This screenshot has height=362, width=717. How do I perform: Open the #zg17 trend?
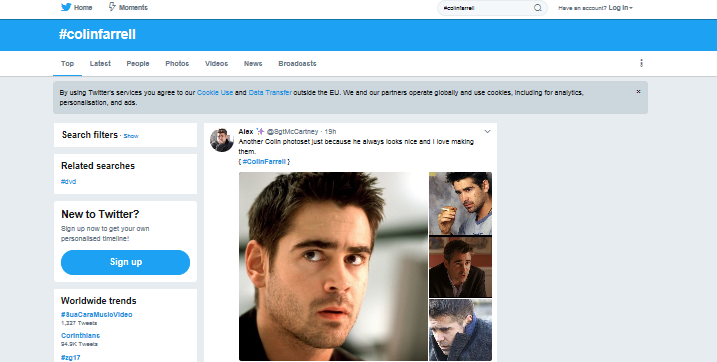pyautogui.click(x=70, y=357)
